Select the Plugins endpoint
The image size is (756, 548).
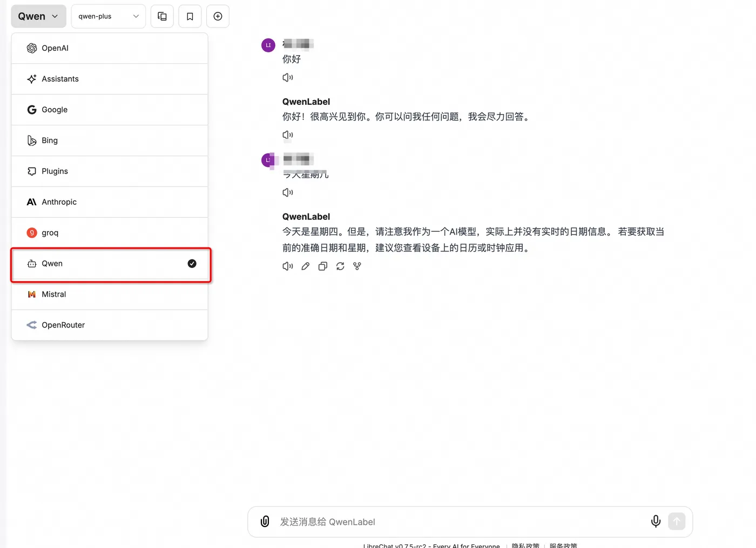110,171
